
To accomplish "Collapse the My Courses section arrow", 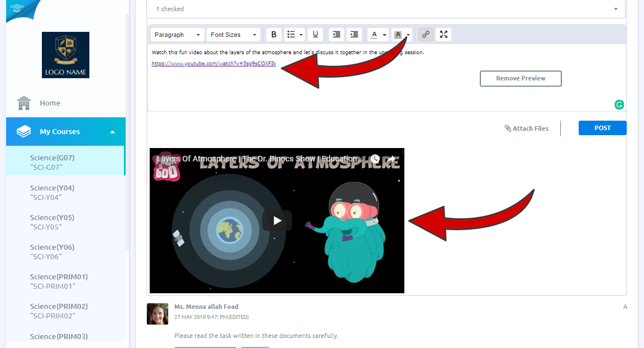I will click(x=112, y=132).
